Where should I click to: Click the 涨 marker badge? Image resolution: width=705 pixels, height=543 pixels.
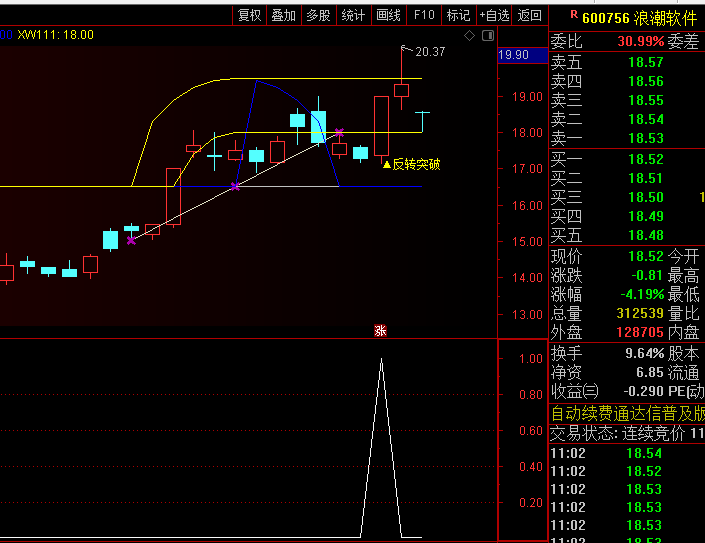pyautogui.click(x=380, y=331)
